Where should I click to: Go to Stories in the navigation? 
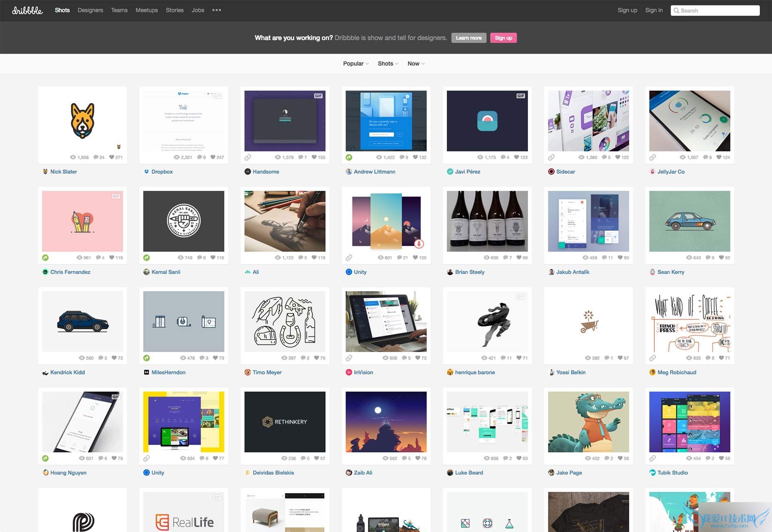coord(175,10)
